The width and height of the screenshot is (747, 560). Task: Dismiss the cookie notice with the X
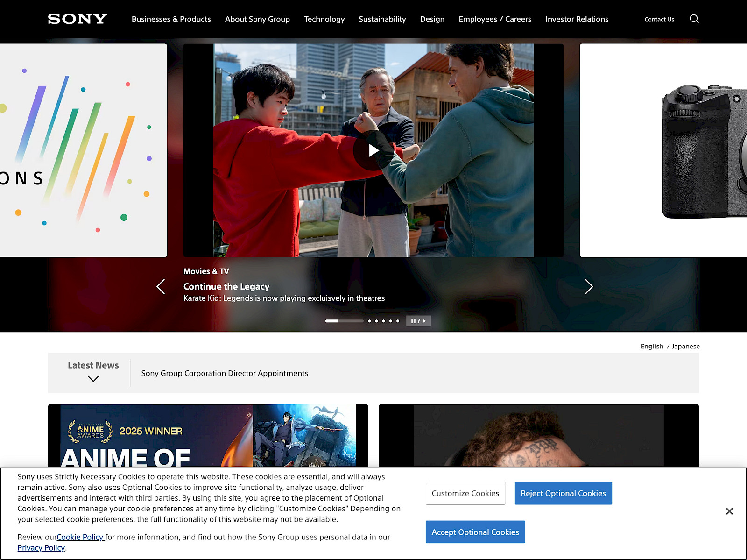(x=729, y=511)
